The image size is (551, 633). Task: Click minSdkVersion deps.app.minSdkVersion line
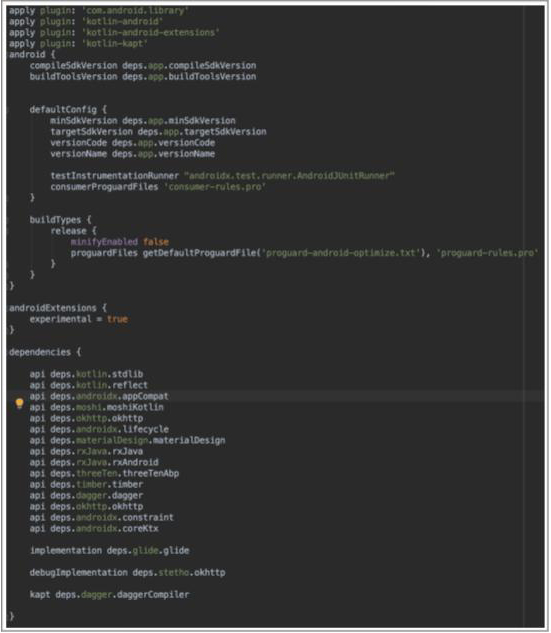coord(143,120)
